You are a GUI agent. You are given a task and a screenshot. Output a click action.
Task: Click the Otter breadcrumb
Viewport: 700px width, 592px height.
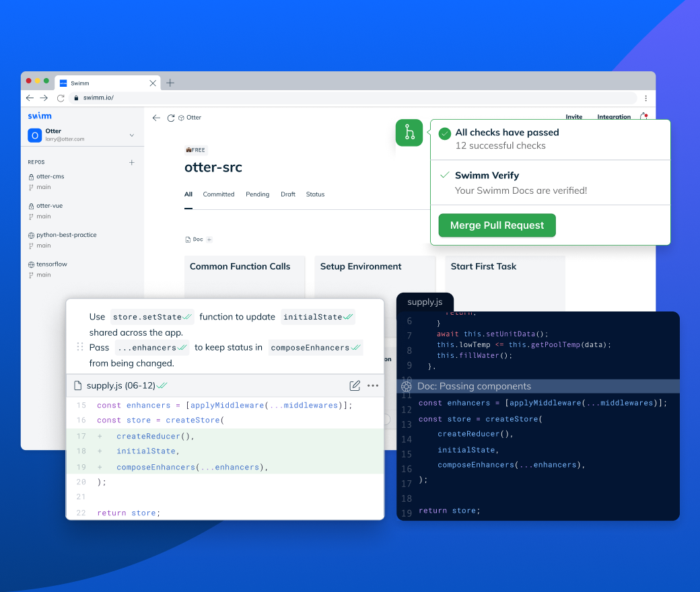click(190, 118)
